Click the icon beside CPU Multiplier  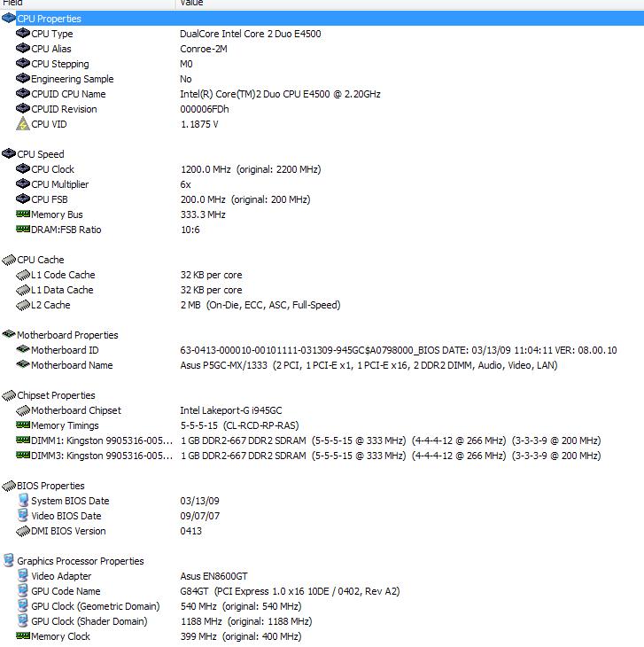(23, 184)
